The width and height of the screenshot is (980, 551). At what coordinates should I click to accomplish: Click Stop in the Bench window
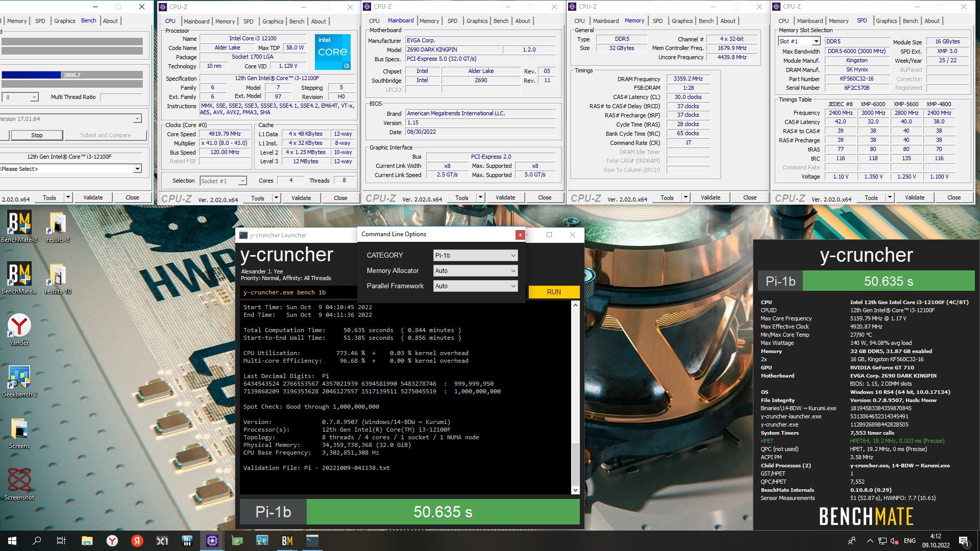[37, 135]
